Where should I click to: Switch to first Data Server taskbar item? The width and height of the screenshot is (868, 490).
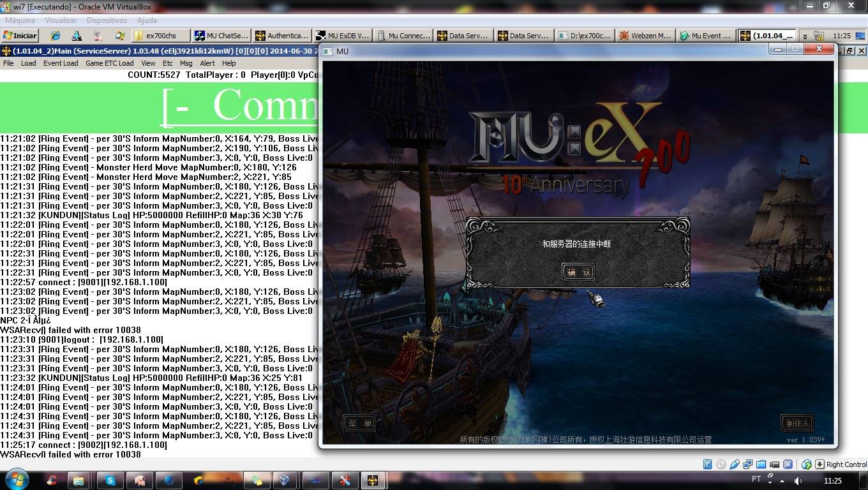point(464,36)
